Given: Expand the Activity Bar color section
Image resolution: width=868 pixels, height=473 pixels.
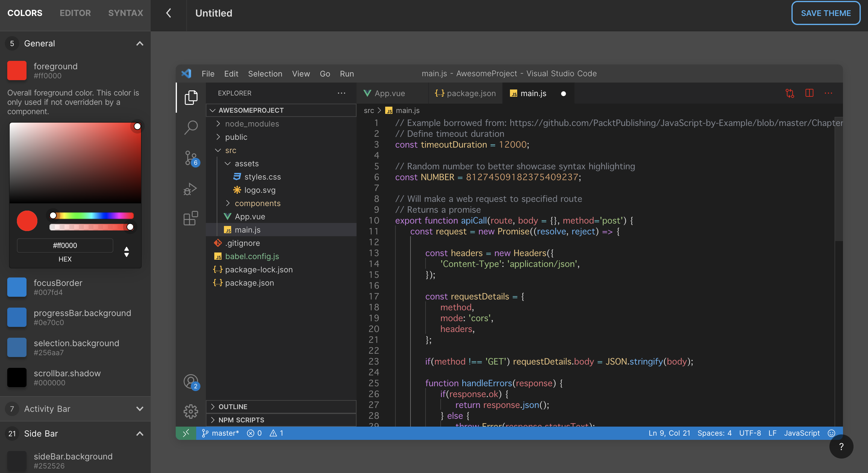Looking at the screenshot, I should [140, 409].
